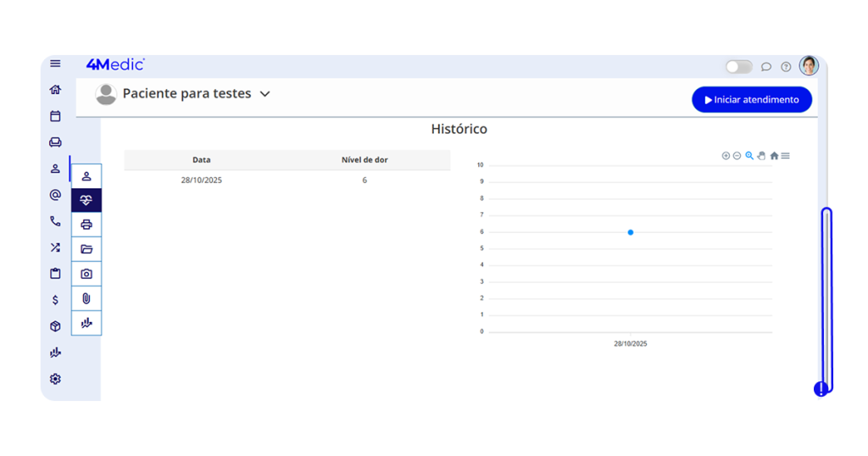
Task: Click the heartbeat vitals icon in patient submenu
Action: (x=86, y=200)
